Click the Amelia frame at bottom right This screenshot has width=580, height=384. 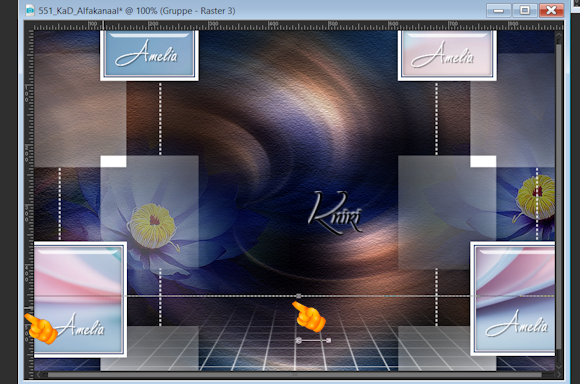point(513,299)
